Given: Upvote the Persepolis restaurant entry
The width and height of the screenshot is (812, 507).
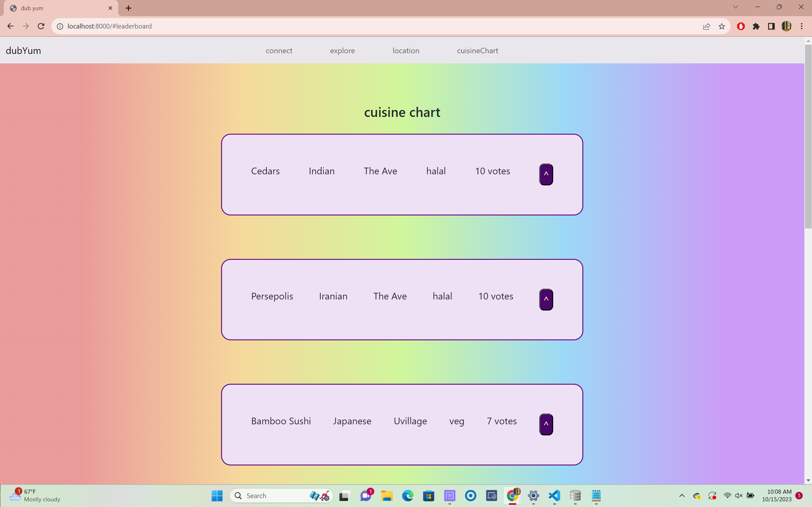Looking at the screenshot, I should [546, 299].
